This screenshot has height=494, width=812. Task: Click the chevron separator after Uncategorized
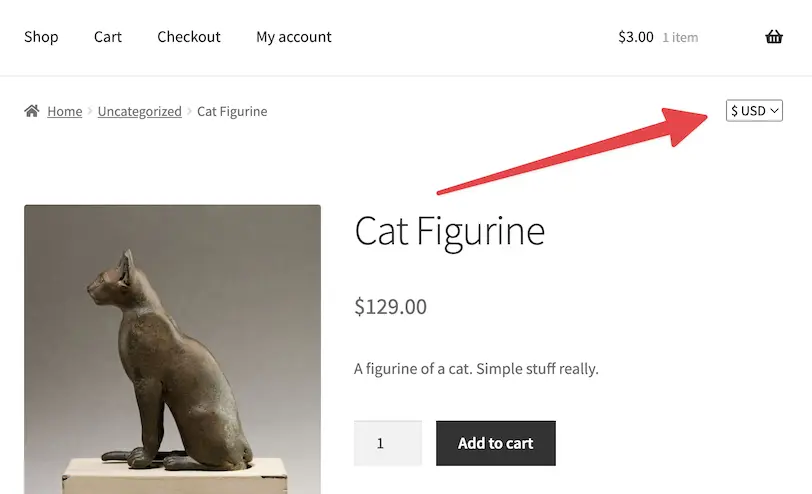tap(189, 111)
